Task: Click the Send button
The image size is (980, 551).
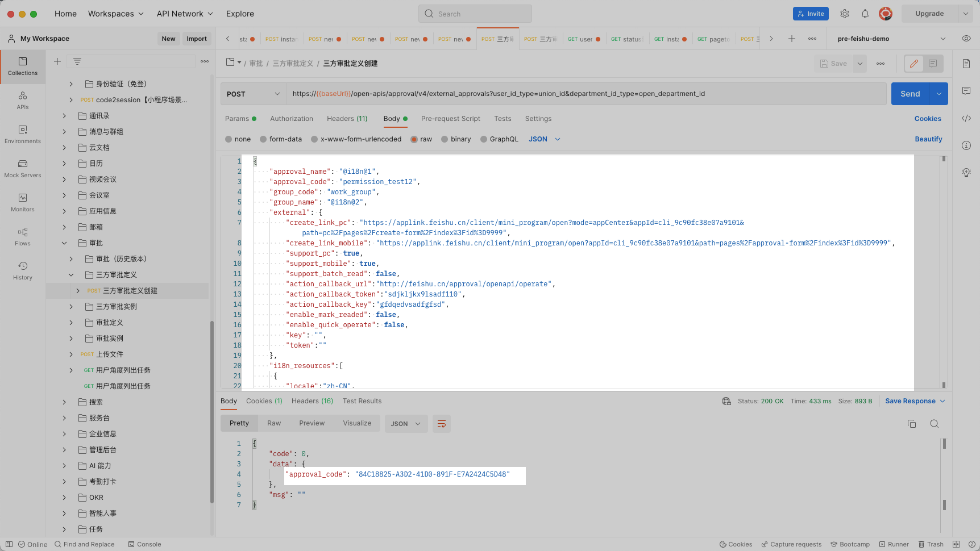Action: pyautogui.click(x=910, y=94)
